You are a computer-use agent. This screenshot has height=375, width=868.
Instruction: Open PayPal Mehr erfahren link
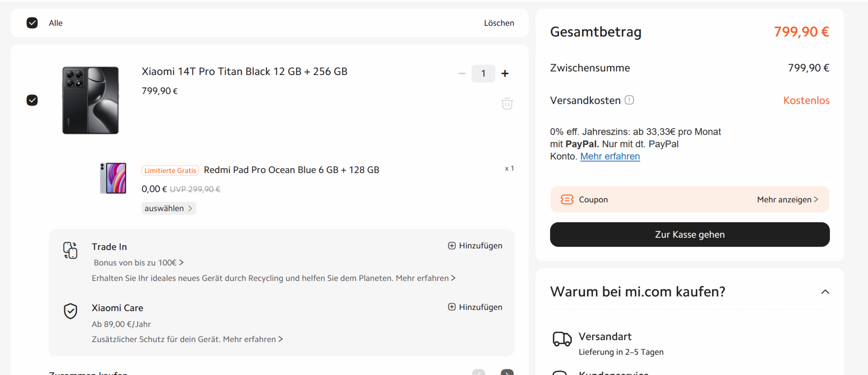610,156
